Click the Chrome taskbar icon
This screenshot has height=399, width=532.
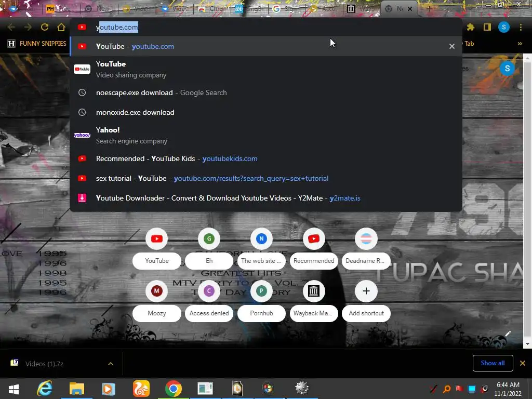click(x=174, y=389)
